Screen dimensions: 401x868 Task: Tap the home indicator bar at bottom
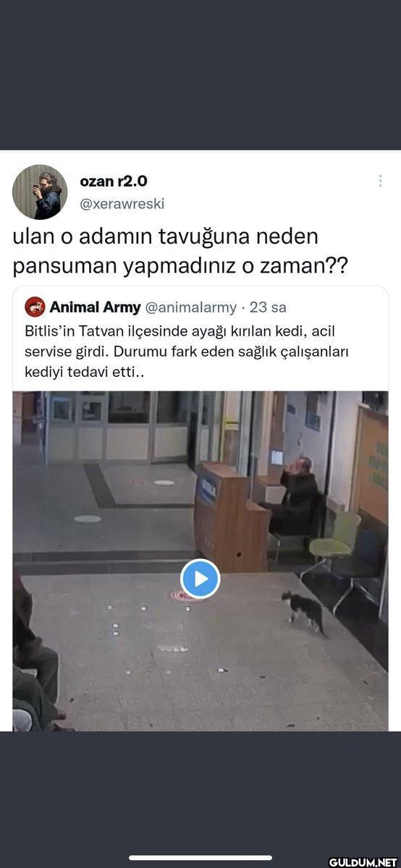pos(200,858)
